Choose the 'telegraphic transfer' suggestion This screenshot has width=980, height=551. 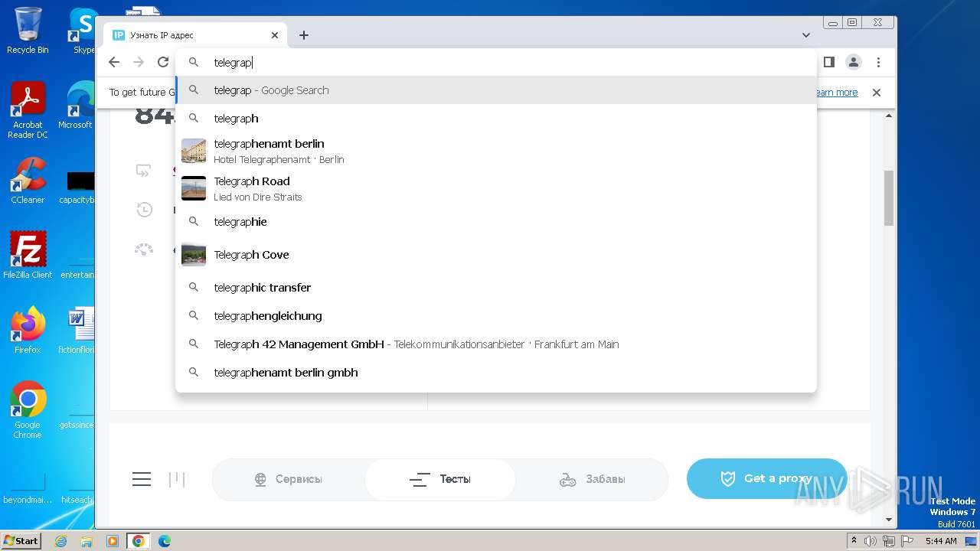[496, 288]
